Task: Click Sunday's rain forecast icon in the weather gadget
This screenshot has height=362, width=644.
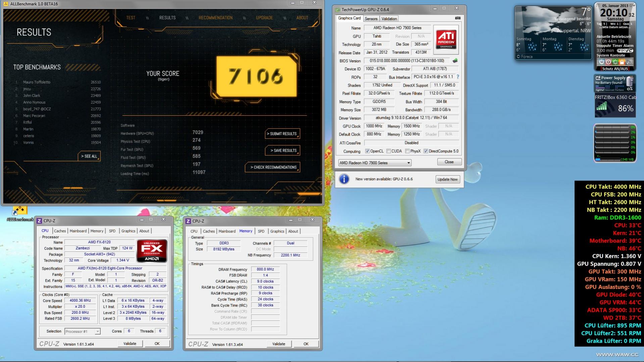Action: [533, 47]
